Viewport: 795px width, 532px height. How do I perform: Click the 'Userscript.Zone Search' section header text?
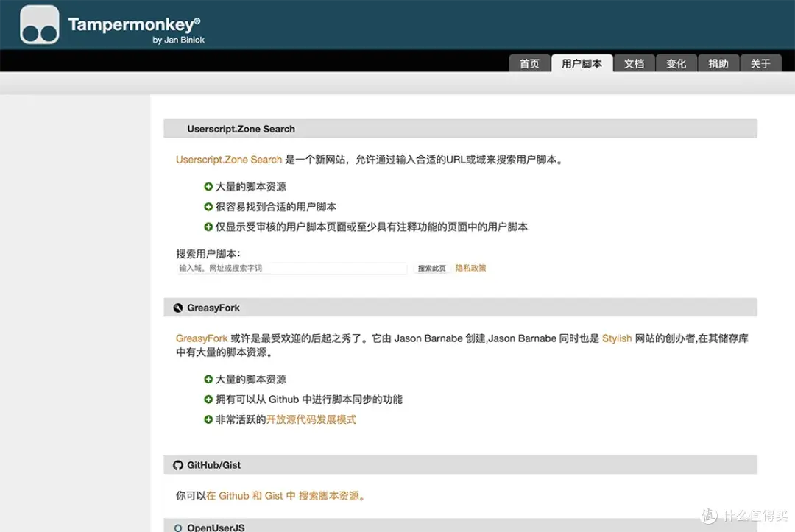pos(241,129)
